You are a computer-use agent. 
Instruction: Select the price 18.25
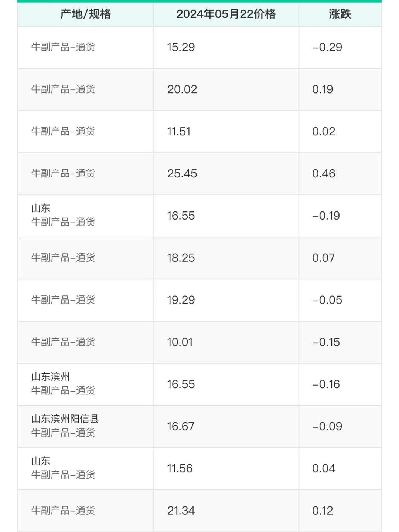[181, 258]
